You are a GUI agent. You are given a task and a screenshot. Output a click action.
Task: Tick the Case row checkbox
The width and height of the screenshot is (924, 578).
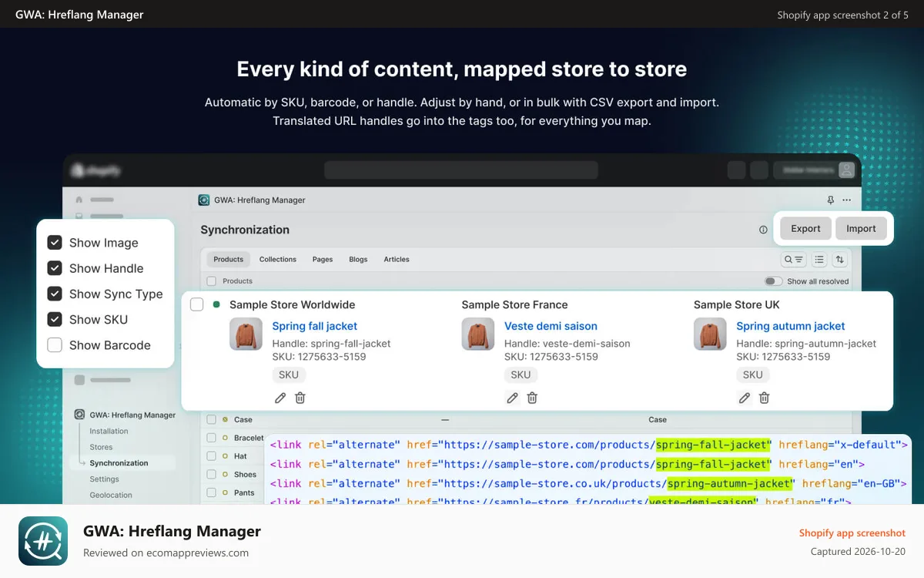(211, 419)
